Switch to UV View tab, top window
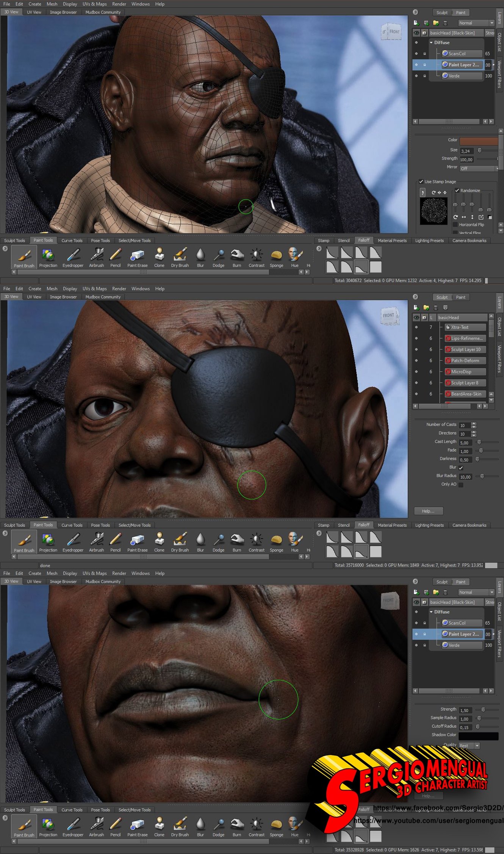The image size is (504, 854). pos(34,12)
